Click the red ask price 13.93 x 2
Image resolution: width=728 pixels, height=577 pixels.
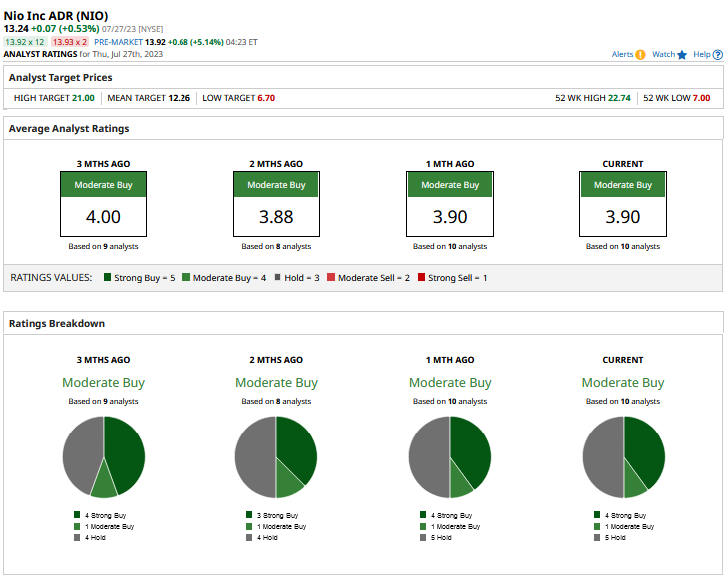(69, 42)
